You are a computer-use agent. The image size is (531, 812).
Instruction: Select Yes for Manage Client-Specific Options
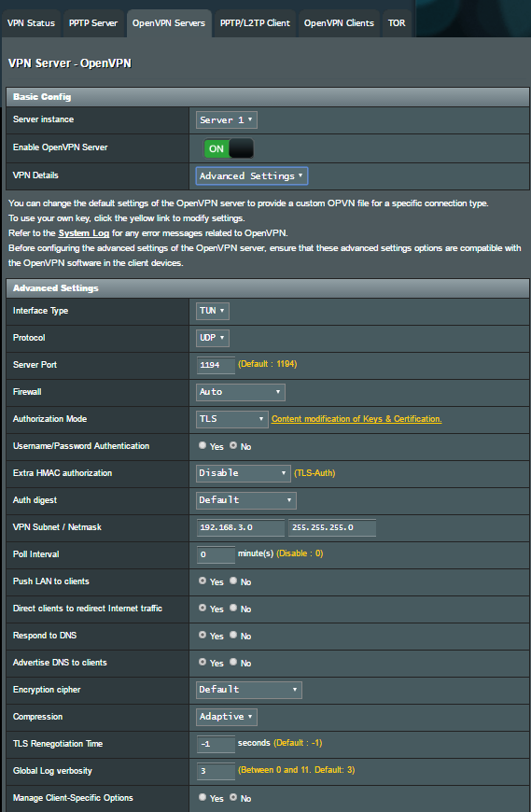point(203,797)
